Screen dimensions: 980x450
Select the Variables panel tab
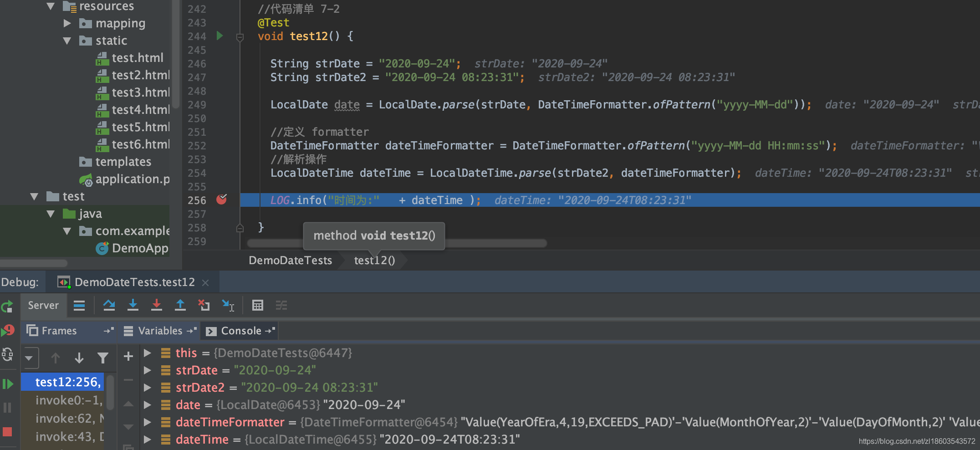[160, 331]
